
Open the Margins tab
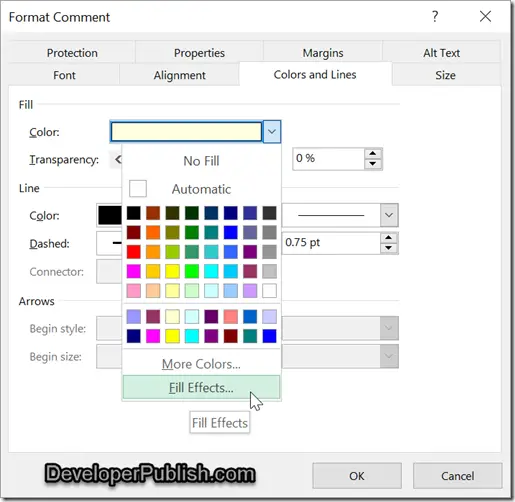click(323, 53)
